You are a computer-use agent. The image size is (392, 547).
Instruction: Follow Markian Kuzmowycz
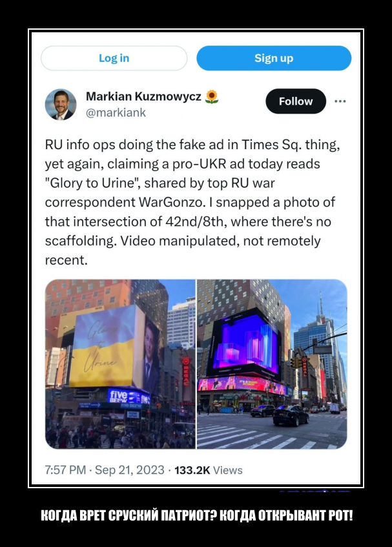click(296, 101)
